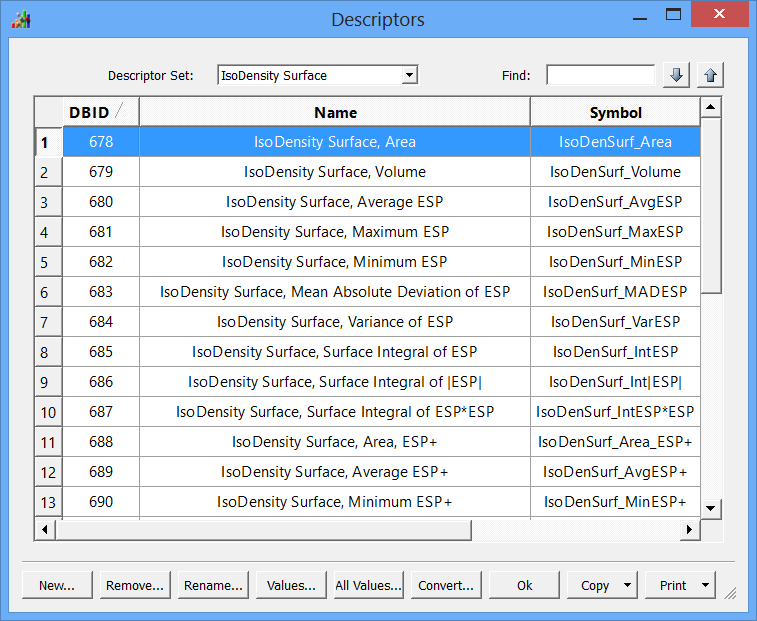
Task: Click the IsoDenSurf_Int|ESP| symbol cell
Action: [x=616, y=382]
